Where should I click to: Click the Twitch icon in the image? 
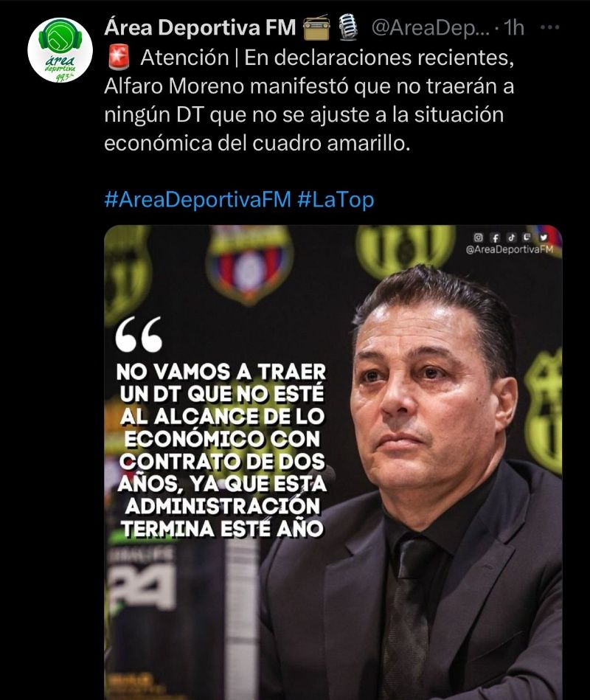(527, 238)
